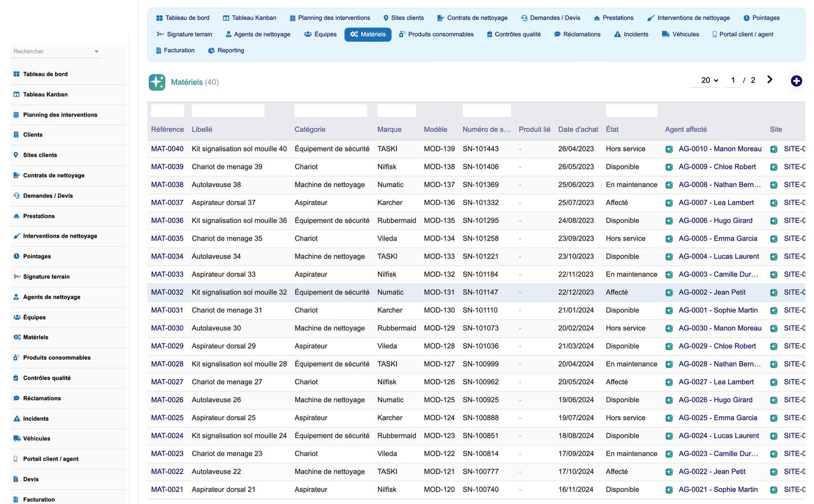Click sidebar Incidents warning icon
This screenshot has height=504, width=814.
point(16,419)
